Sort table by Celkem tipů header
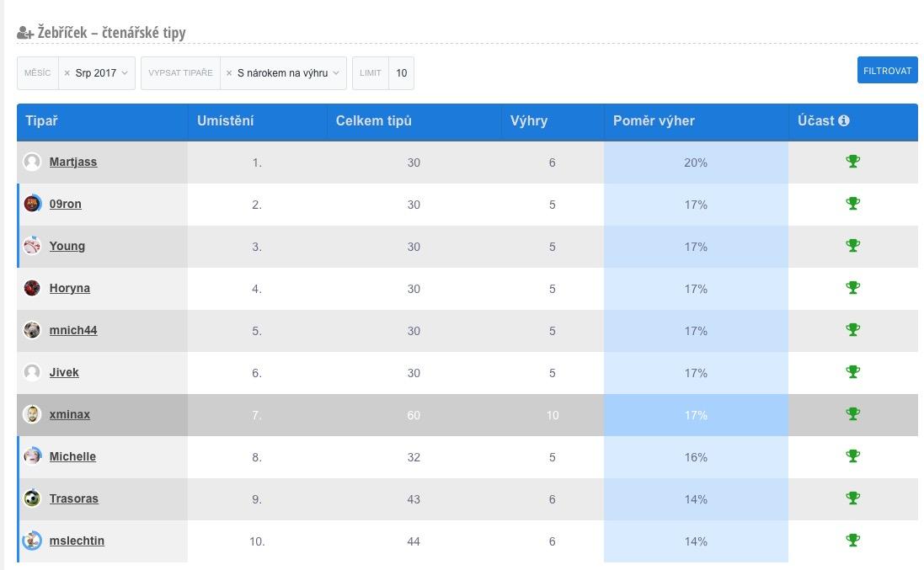The height and width of the screenshot is (570, 924). click(x=373, y=120)
